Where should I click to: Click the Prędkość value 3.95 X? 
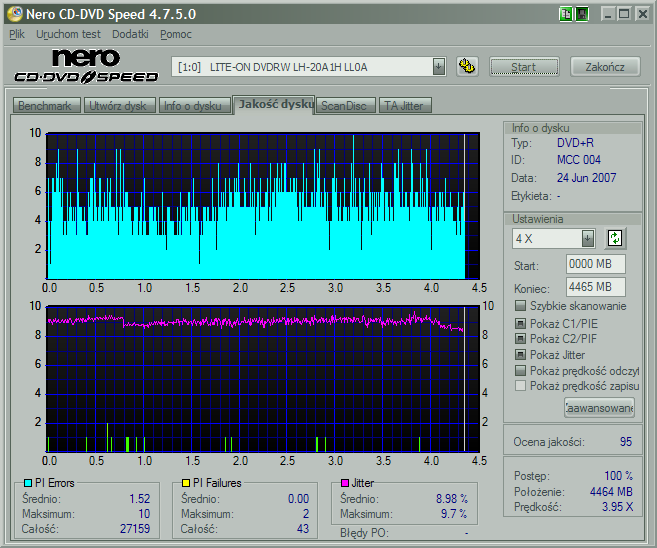[x=617, y=507]
